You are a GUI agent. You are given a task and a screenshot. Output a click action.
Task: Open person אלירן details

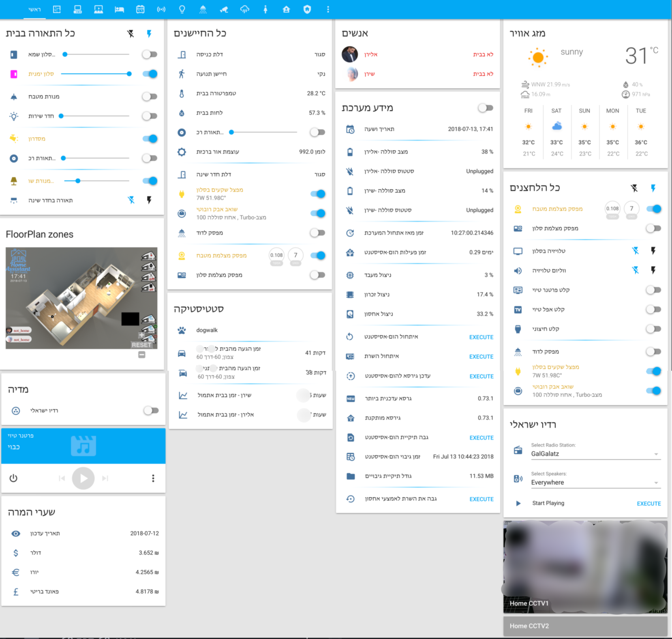[417, 54]
